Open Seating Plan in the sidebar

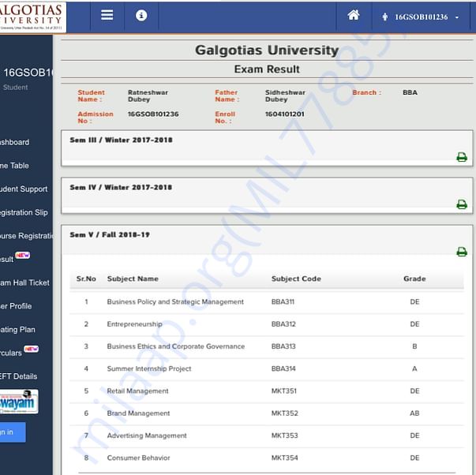pyautogui.click(x=17, y=330)
